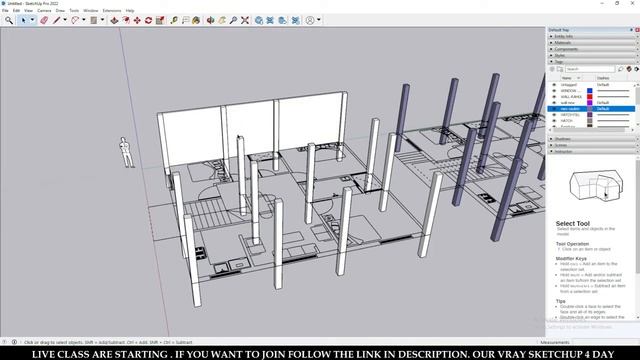Select the Rectangle shapes tool
This screenshot has height=360, width=640.
point(94,20)
